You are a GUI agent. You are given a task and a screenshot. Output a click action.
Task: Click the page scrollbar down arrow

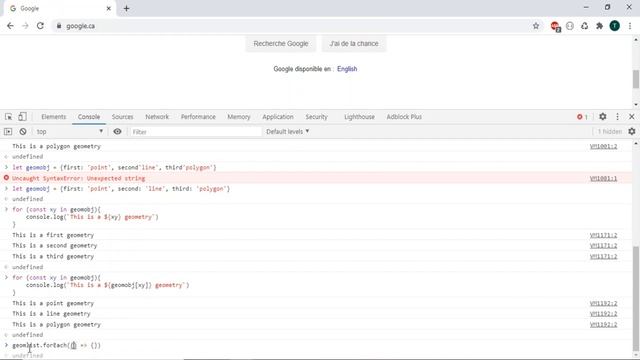(x=636, y=105)
